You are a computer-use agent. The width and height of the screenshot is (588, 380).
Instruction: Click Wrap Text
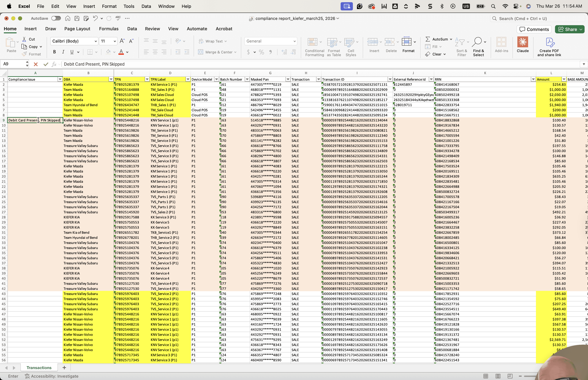pos(213,41)
